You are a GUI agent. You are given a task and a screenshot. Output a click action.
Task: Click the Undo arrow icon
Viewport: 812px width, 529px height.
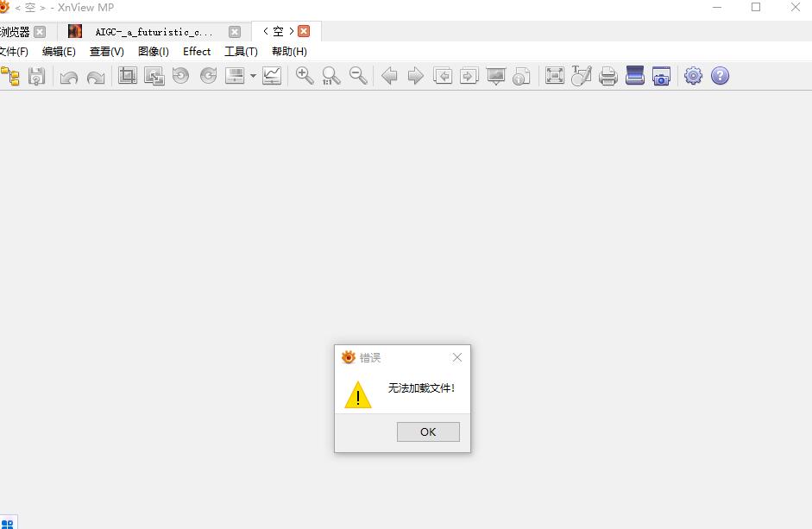pyautogui.click(x=69, y=77)
